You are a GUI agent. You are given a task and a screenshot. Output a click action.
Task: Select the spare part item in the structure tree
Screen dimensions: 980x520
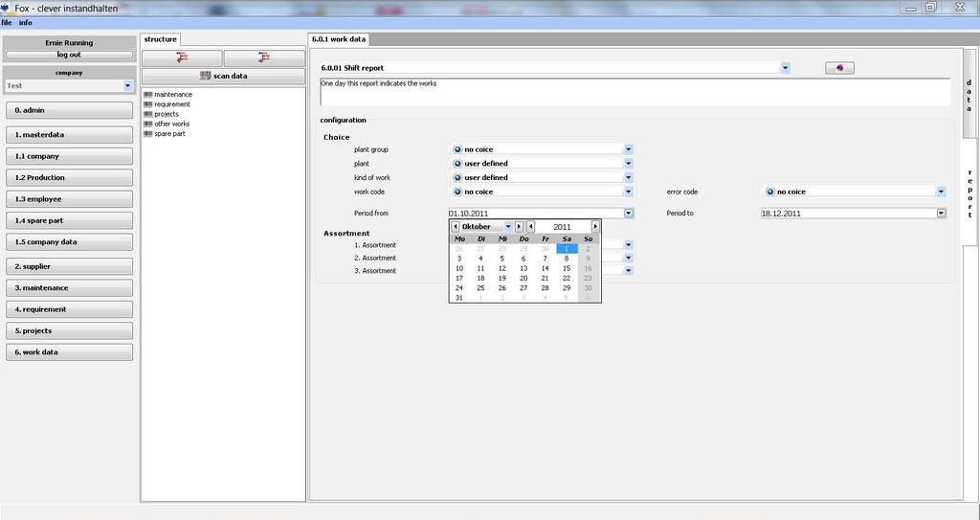(169, 134)
